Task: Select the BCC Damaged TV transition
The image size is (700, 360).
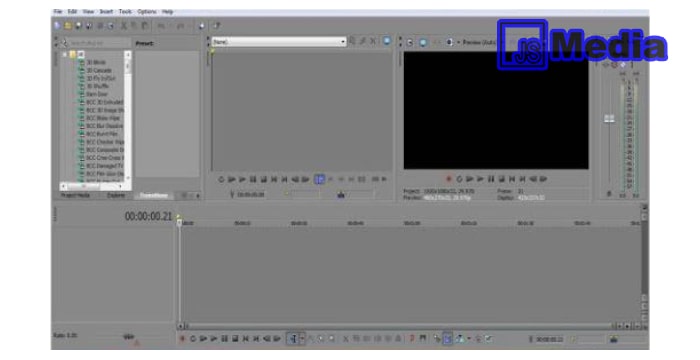Action: (104, 166)
